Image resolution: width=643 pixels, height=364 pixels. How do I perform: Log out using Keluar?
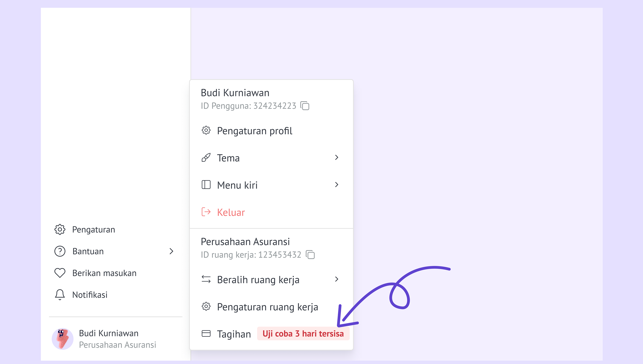pyautogui.click(x=231, y=212)
